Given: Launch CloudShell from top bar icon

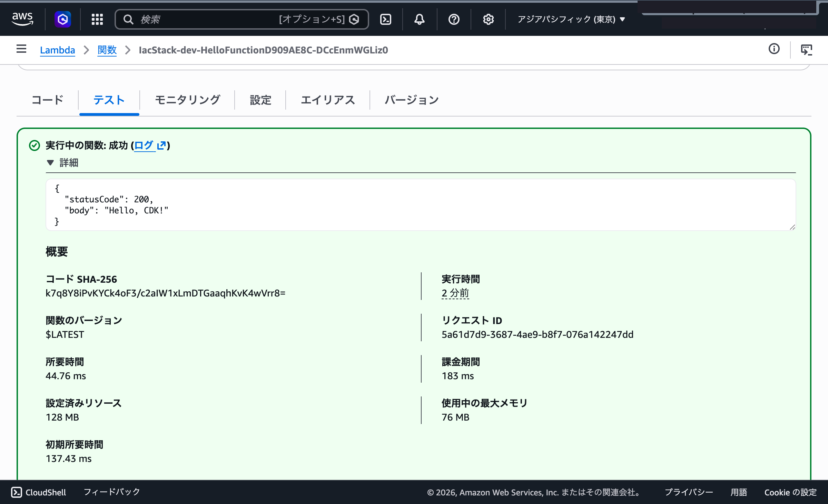Looking at the screenshot, I should (386, 19).
